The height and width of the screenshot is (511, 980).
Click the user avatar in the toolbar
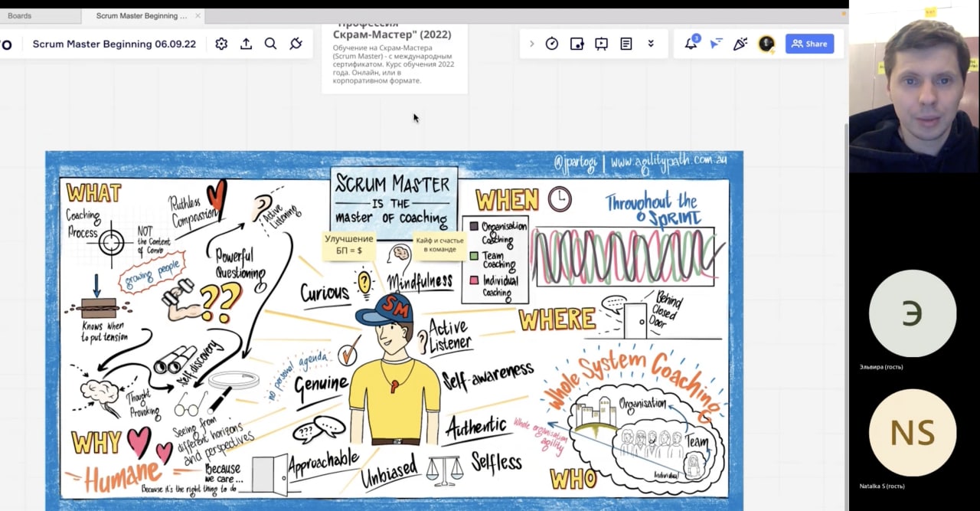click(x=766, y=44)
